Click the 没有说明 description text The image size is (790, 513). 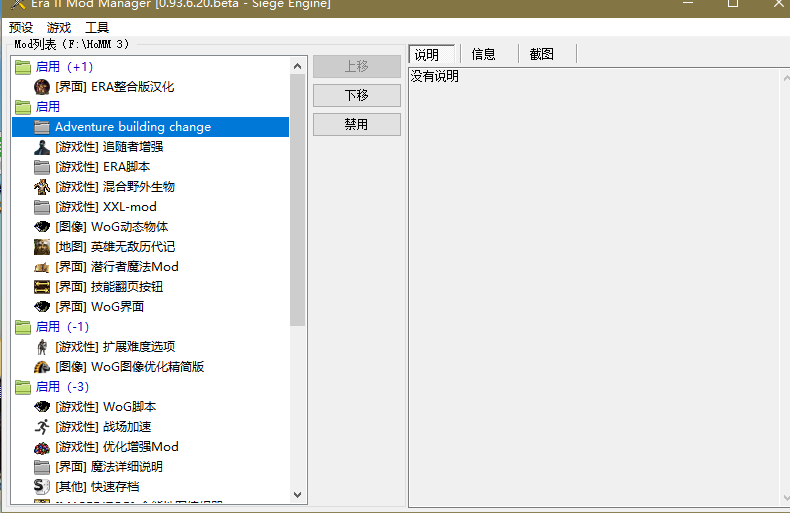tap(435, 77)
